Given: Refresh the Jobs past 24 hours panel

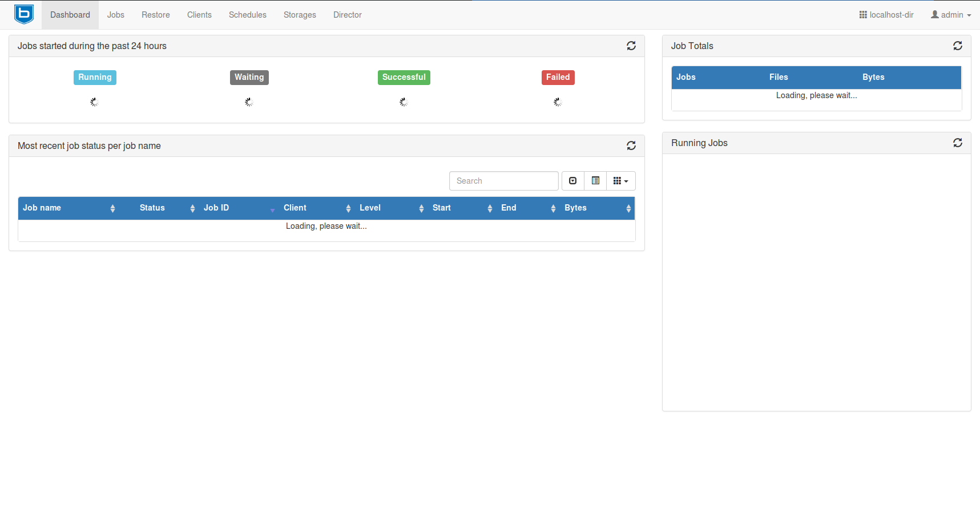Looking at the screenshot, I should (631, 46).
